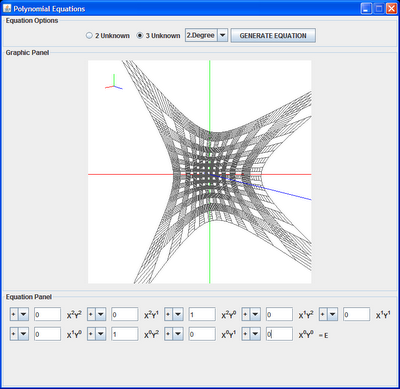Click the GENERATE EQUATION button
The image size is (400, 389).
pos(273,36)
